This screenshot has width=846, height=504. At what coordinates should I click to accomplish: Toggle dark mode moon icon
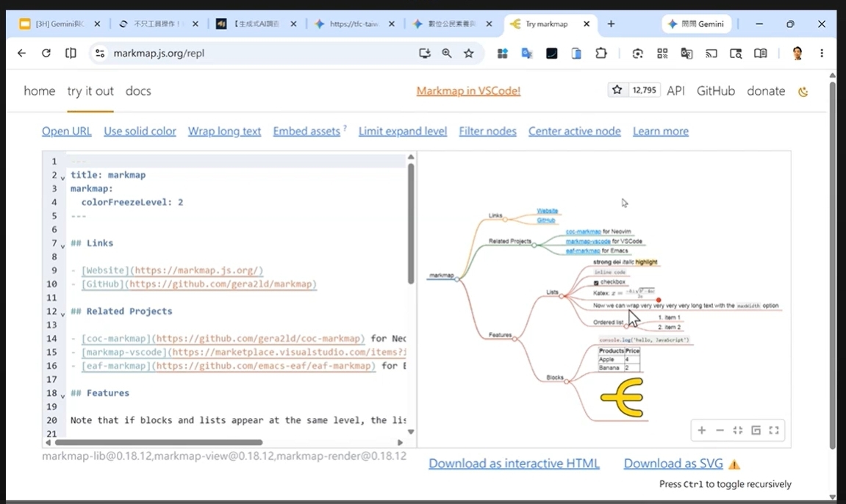point(803,92)
